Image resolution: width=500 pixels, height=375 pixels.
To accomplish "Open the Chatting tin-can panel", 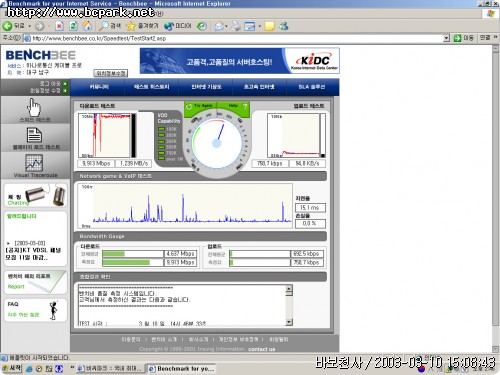I will [35, 195].
